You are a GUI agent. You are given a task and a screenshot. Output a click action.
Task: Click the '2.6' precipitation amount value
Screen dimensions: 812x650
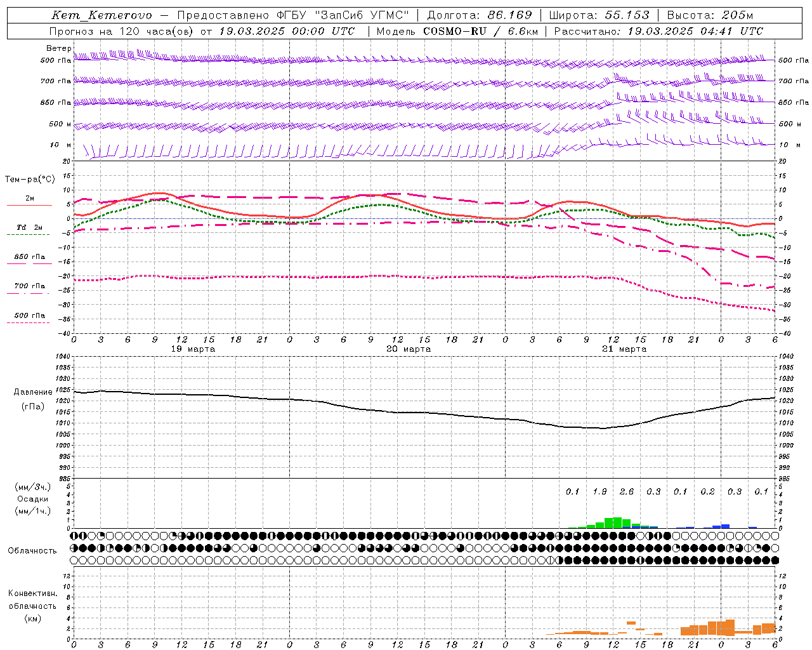coord(627,491)
